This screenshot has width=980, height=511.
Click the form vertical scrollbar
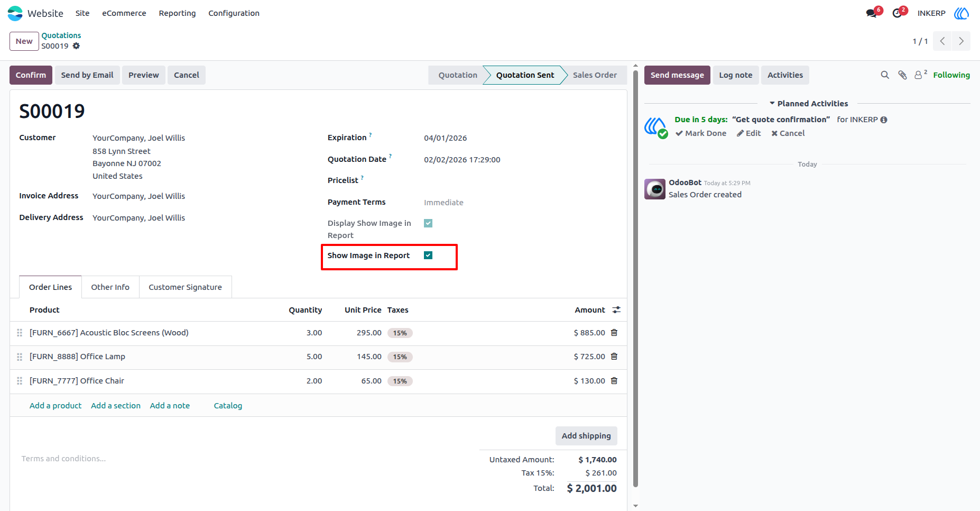635,278
